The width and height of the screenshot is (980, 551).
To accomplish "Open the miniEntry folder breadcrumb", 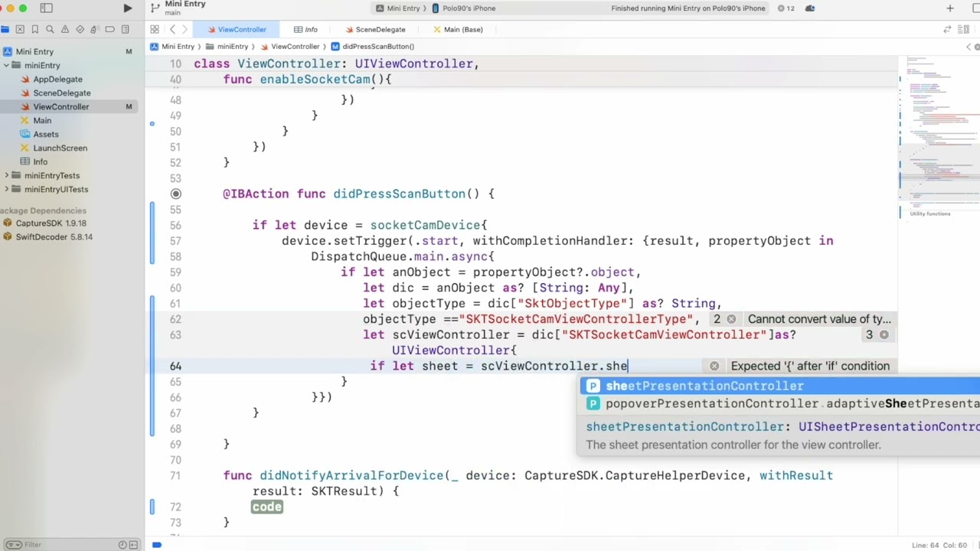I will 227,47.
